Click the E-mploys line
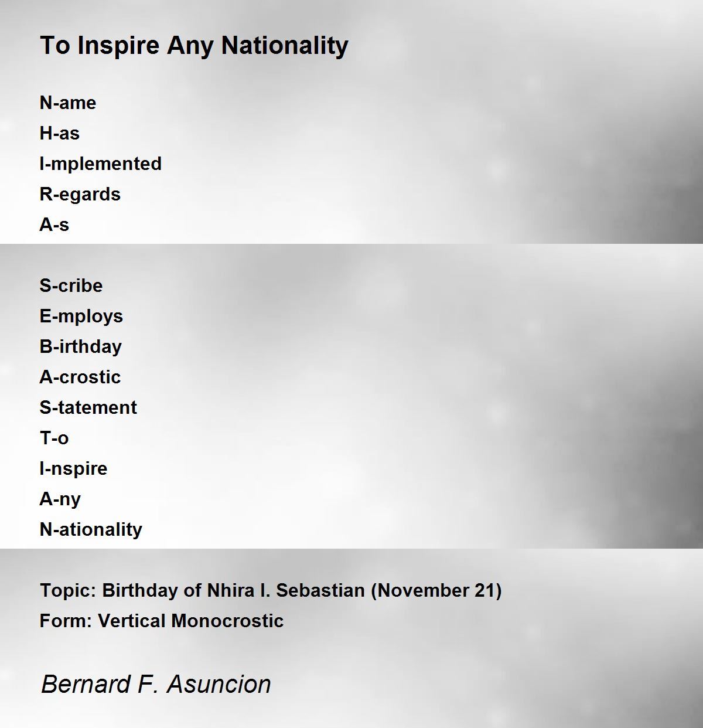 (81, 316)
